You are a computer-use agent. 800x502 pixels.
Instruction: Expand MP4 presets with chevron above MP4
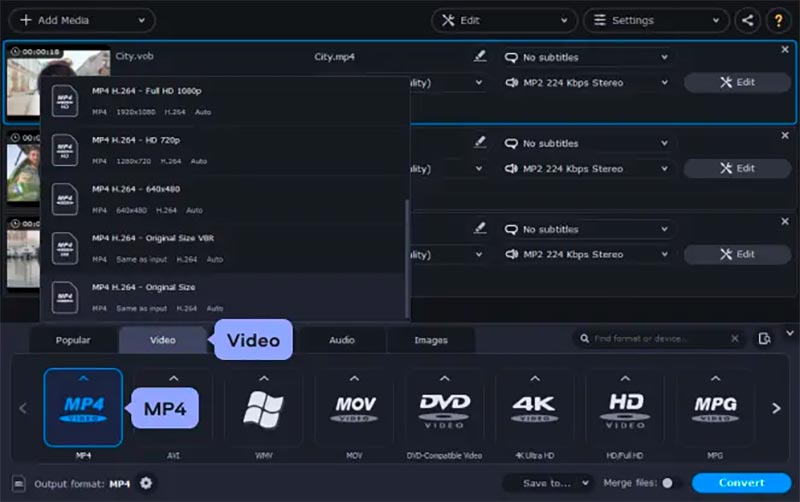(83, 378)
